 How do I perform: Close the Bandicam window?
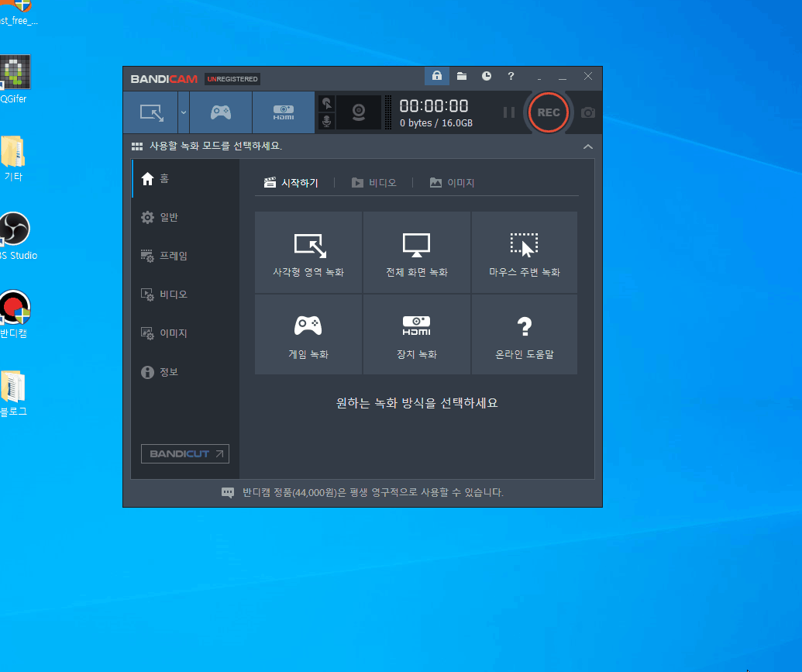pos(588,76)
